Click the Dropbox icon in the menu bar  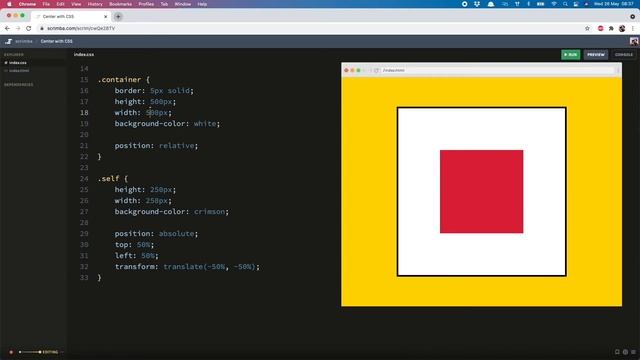click(x=477, y=4)
